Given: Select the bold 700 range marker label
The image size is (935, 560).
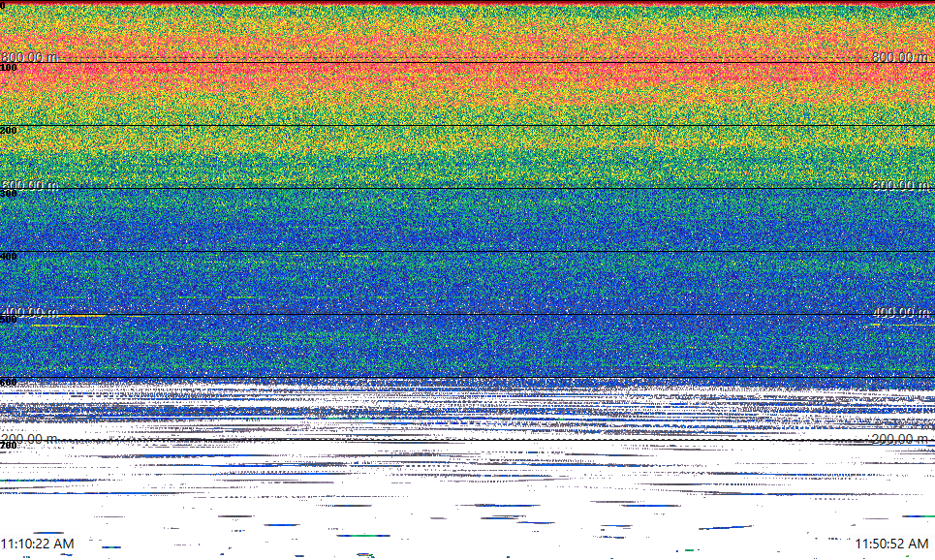Looking at the screenshot, I should tap(9, 446).
